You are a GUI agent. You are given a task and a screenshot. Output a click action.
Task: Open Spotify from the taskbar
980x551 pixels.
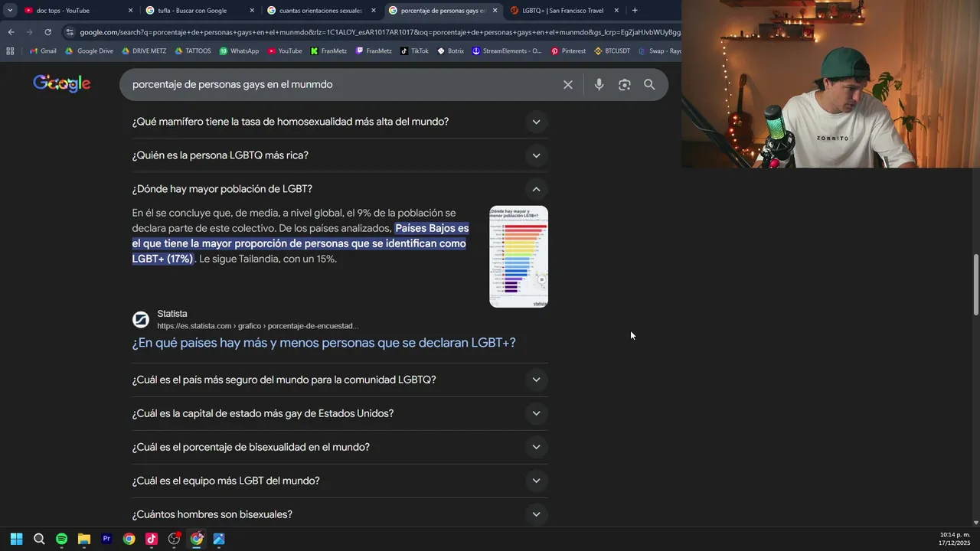61,539
